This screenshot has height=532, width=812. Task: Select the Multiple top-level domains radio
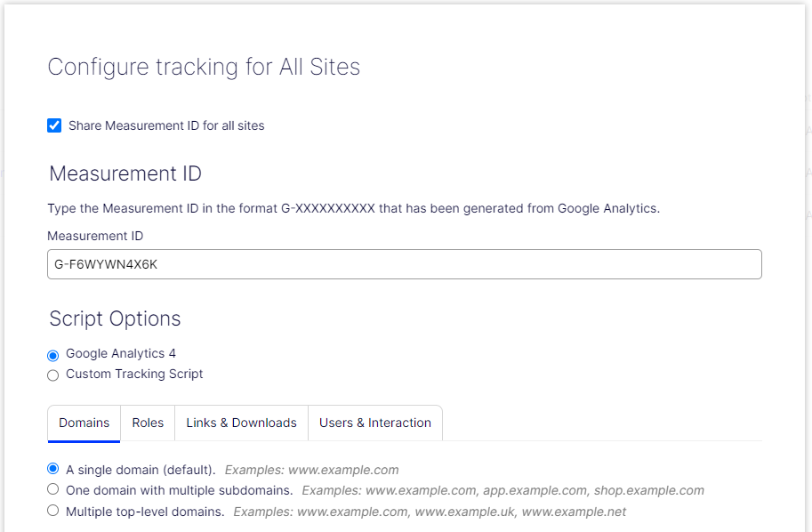53,511
